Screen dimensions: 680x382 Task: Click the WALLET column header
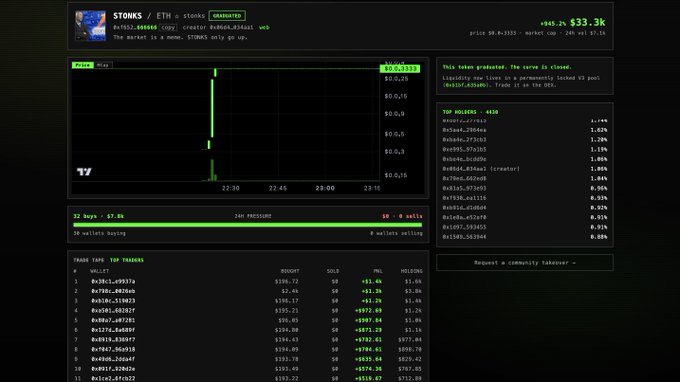click(99, 271)
